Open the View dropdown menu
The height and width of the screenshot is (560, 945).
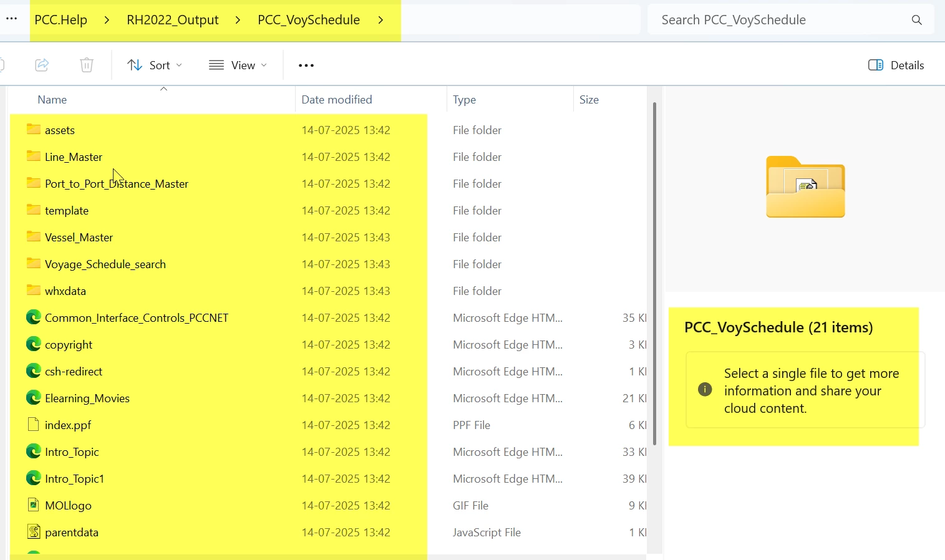click(x=238, y=65)
